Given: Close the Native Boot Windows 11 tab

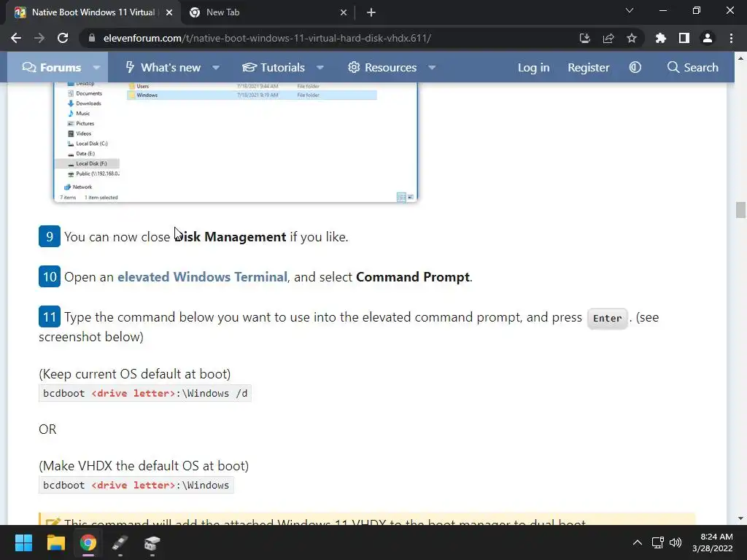Looking at the screenshot, I should pos(169,12).
